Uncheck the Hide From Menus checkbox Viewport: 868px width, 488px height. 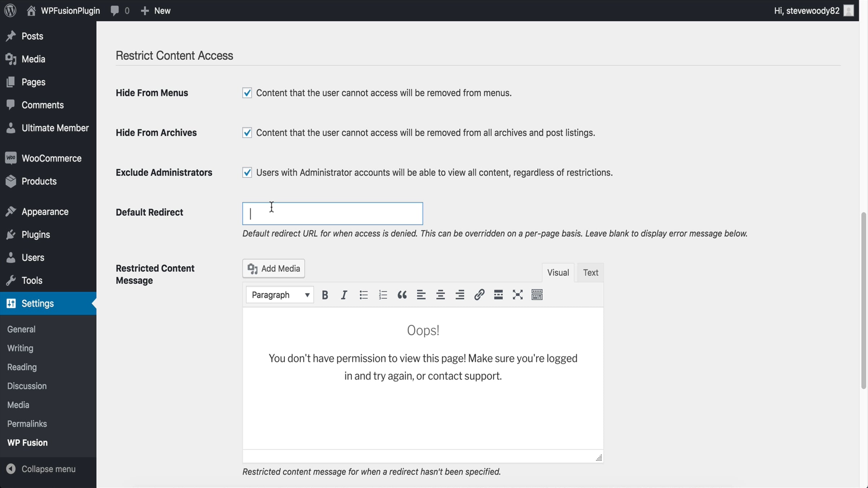click(x=247, y=93)
